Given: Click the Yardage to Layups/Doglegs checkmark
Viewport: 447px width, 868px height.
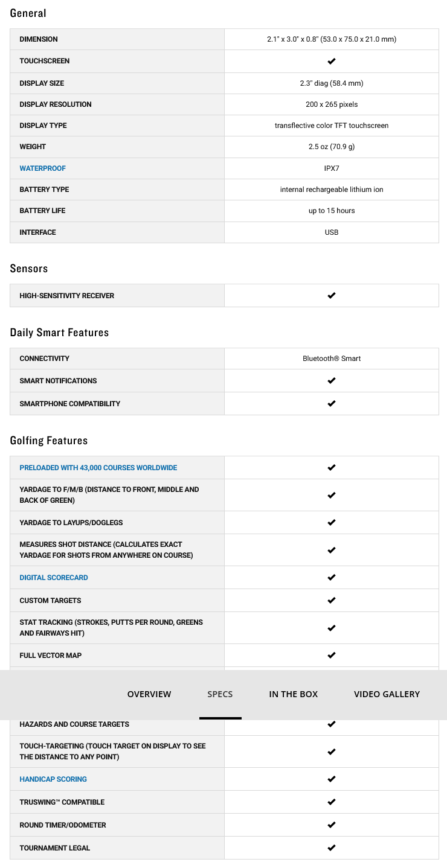Looking at the screenshot, I should [331, 523].
